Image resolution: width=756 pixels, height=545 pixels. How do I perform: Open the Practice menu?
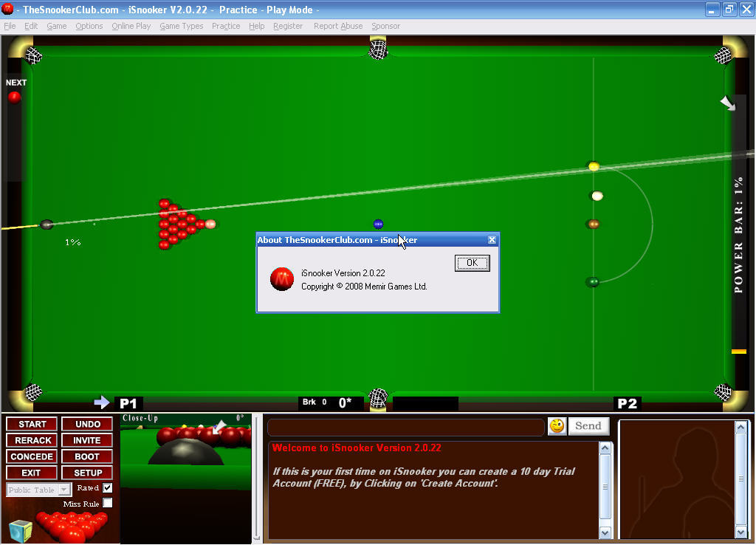pyautogui.click(x=226, y=26)
